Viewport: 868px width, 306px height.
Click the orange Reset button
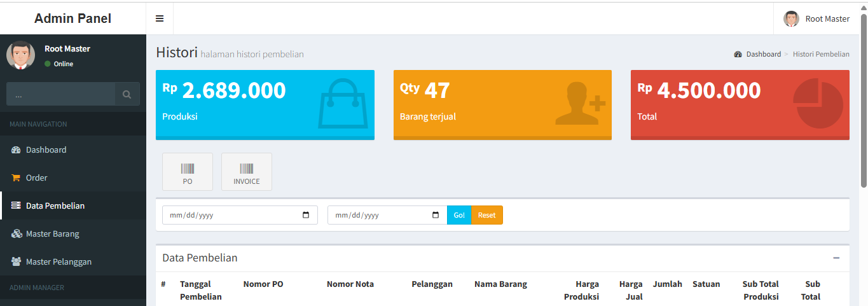[x=486, y=215]
